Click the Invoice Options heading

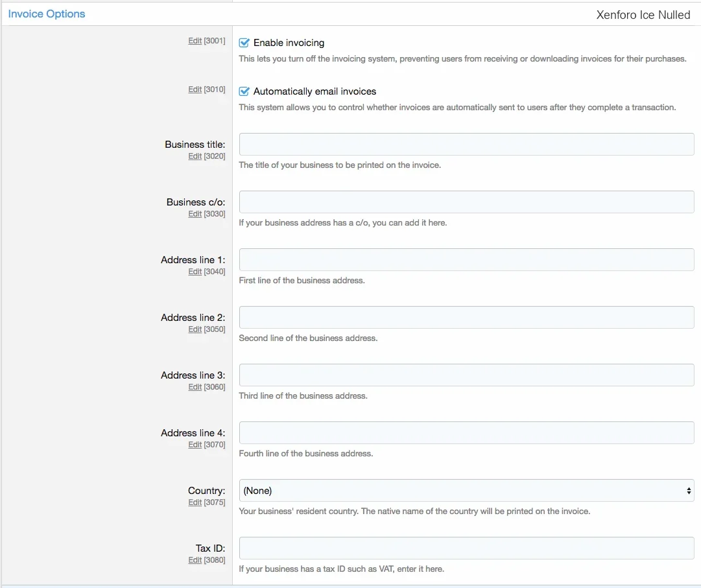(x=47, y=14)
